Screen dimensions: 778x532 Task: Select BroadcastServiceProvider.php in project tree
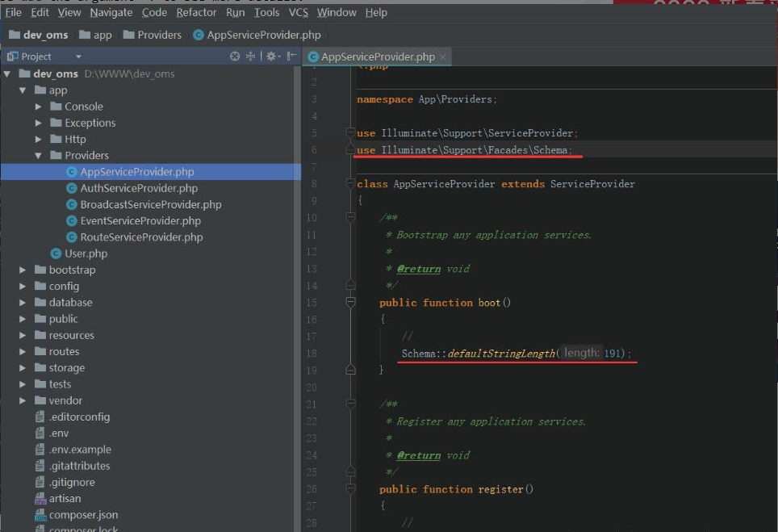(x=151, y=204)
